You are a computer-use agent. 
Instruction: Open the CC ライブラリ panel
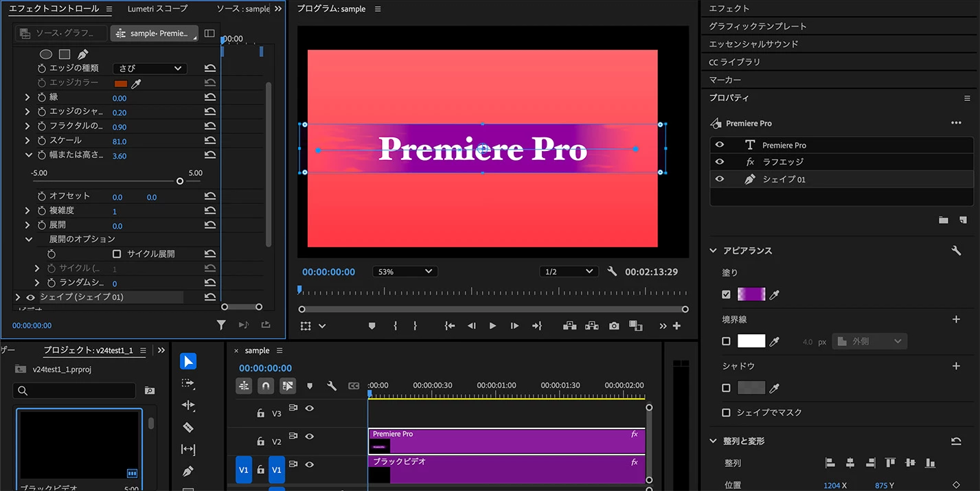pyautogui.click(x=735, y=62)
